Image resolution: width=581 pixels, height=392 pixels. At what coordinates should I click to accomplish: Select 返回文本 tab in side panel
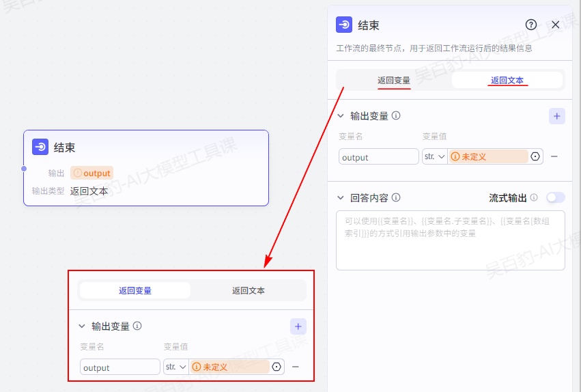tap(507, 80)
